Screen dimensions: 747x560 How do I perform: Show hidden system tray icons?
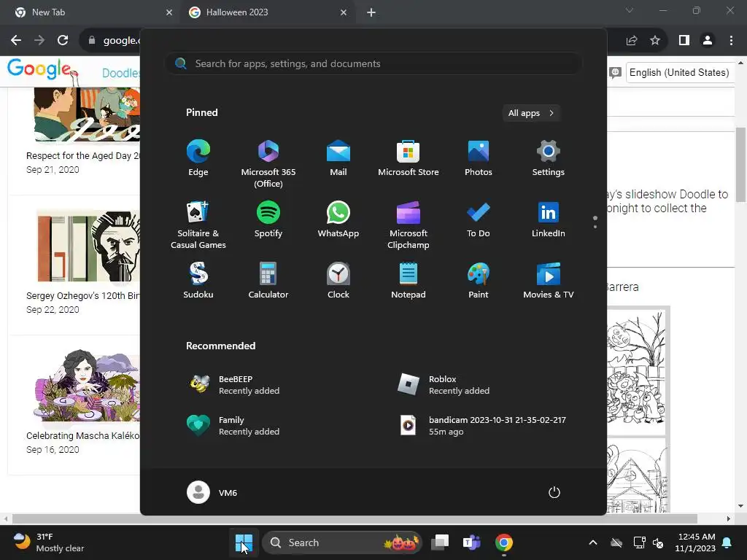(593, 542)
